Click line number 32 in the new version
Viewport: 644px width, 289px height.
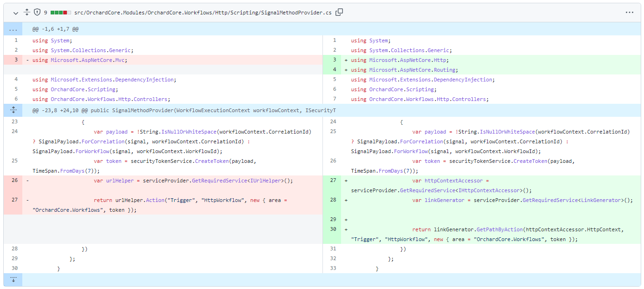[x=332, y=259]
